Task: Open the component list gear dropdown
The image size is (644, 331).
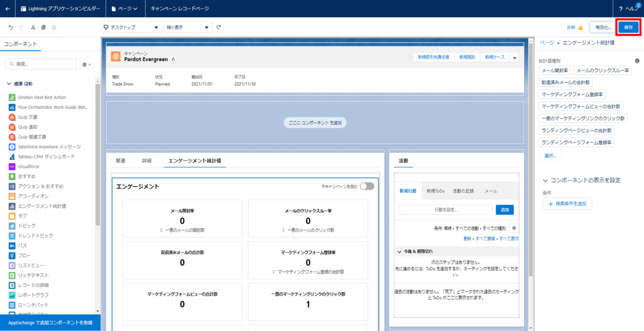Action: tap(86, 64)
